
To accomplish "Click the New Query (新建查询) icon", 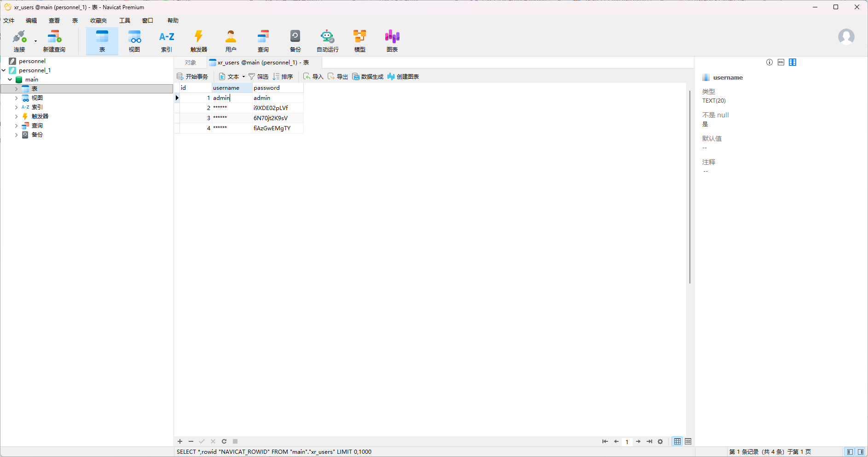I will [54, 40].
